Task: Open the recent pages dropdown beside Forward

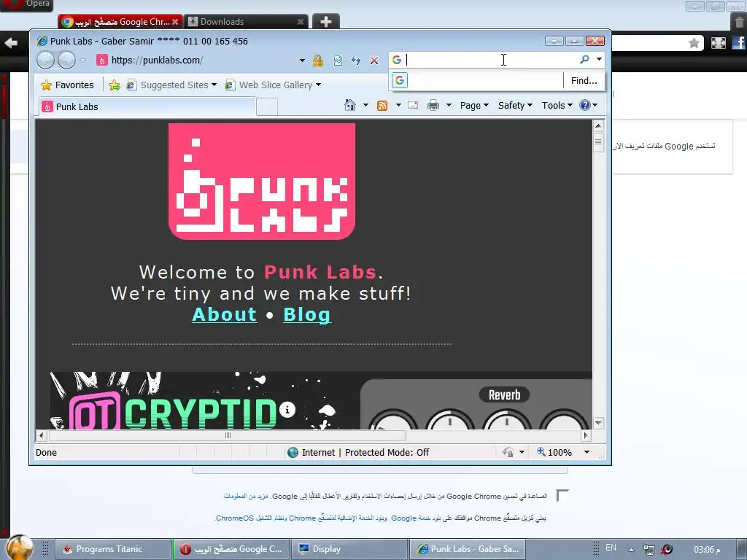Action: click(x=83, y=61)
